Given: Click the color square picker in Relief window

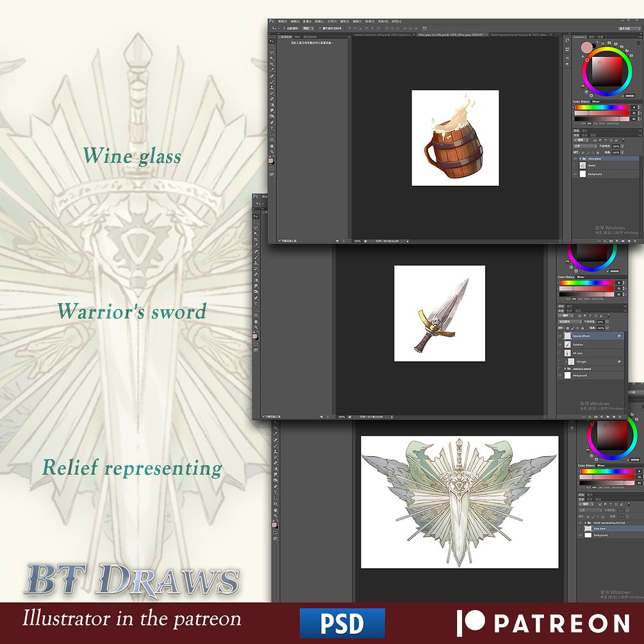Looking at the screenshot, I should (613, 436).
